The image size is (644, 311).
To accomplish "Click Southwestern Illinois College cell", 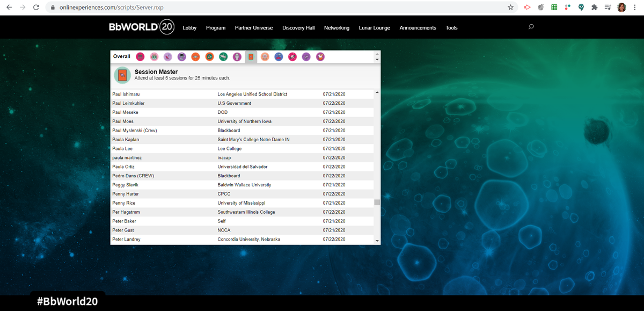I will point(246,212).
